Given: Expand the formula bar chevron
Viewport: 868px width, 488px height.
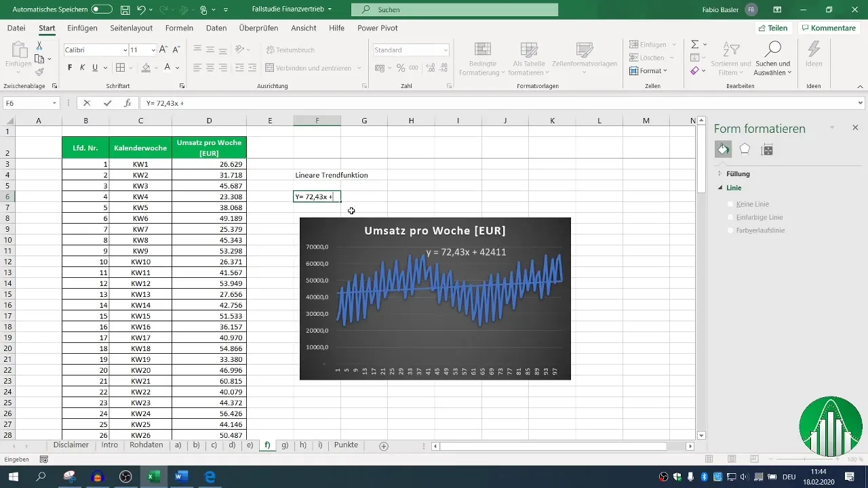Looking at the screenshot, I should coord(861,103).
